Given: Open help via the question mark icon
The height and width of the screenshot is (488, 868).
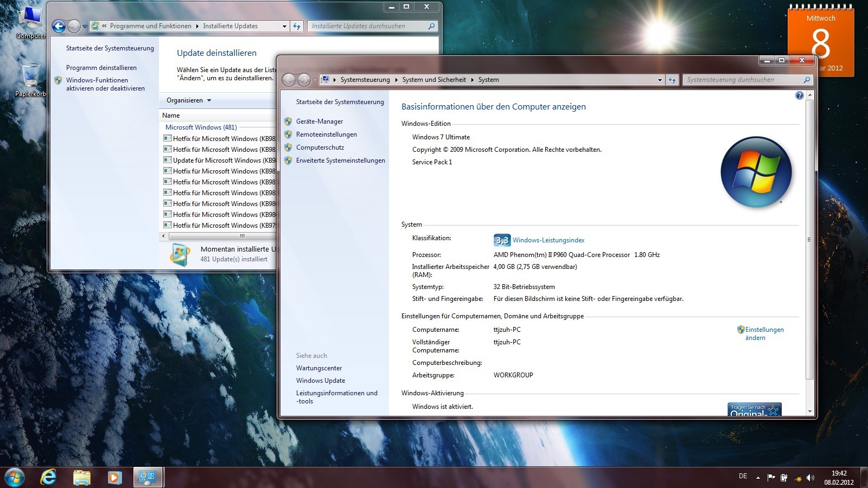Looking at the screenshot, I should click(x=799, y=95).
